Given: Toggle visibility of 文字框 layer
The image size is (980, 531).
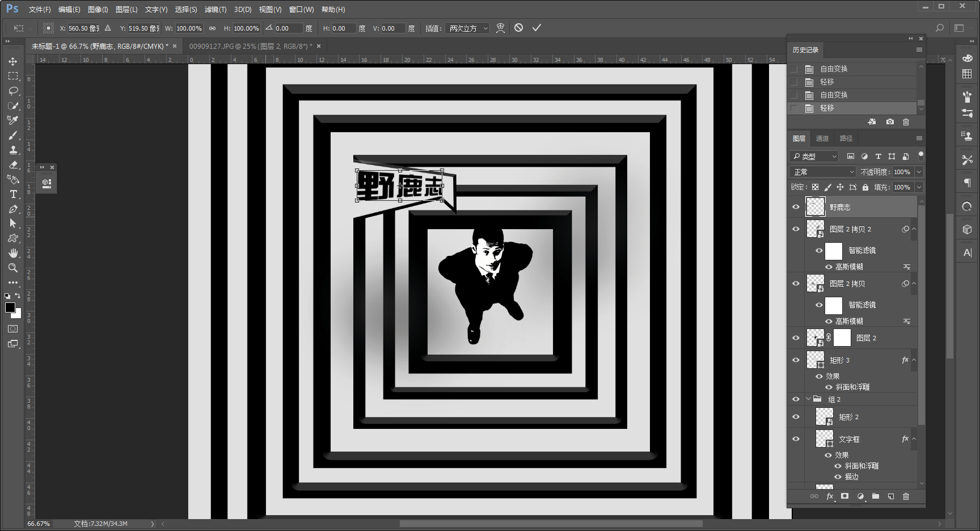Looking at the screenshot, I should click(796, 439).
